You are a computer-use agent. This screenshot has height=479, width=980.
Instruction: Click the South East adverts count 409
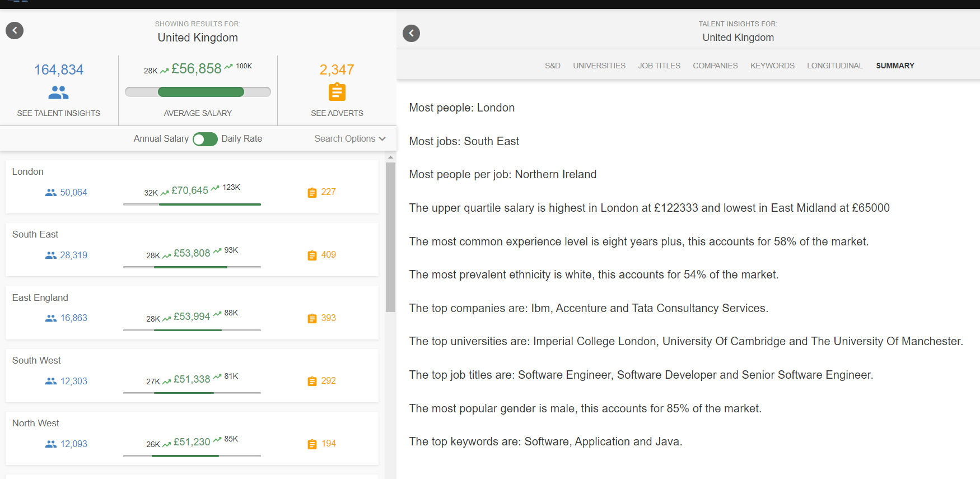[x=328, y=255]
